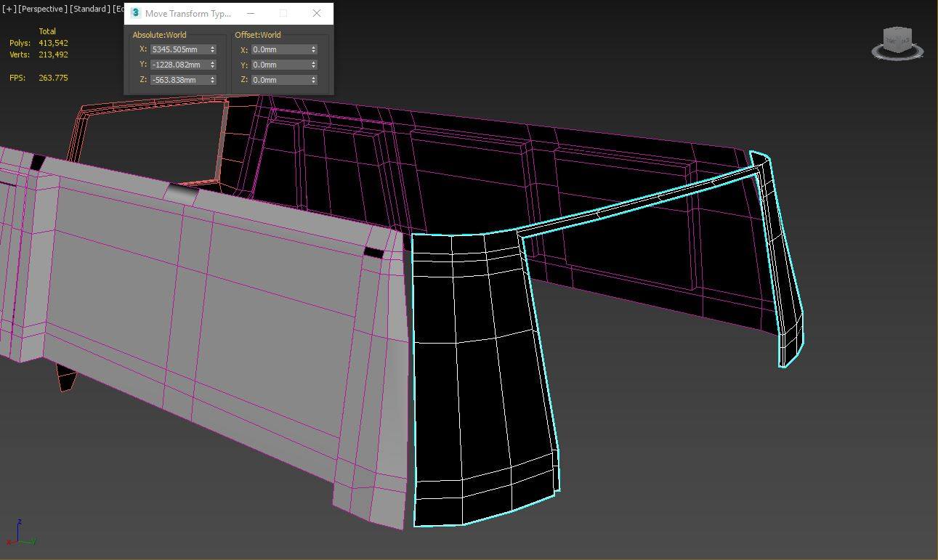Screen dimensions: 938x560
Task: Click the Offset Z spinner arrows
Action: click(313, 80)
